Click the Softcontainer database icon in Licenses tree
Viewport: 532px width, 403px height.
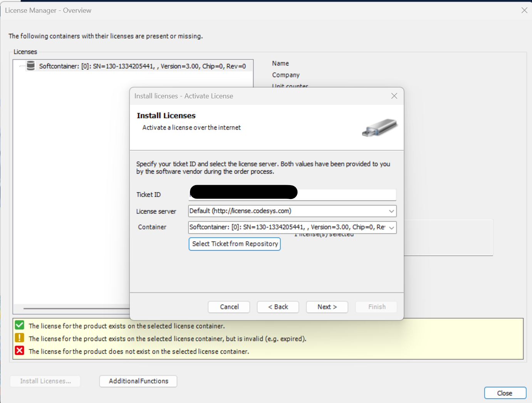coord(31,66)
